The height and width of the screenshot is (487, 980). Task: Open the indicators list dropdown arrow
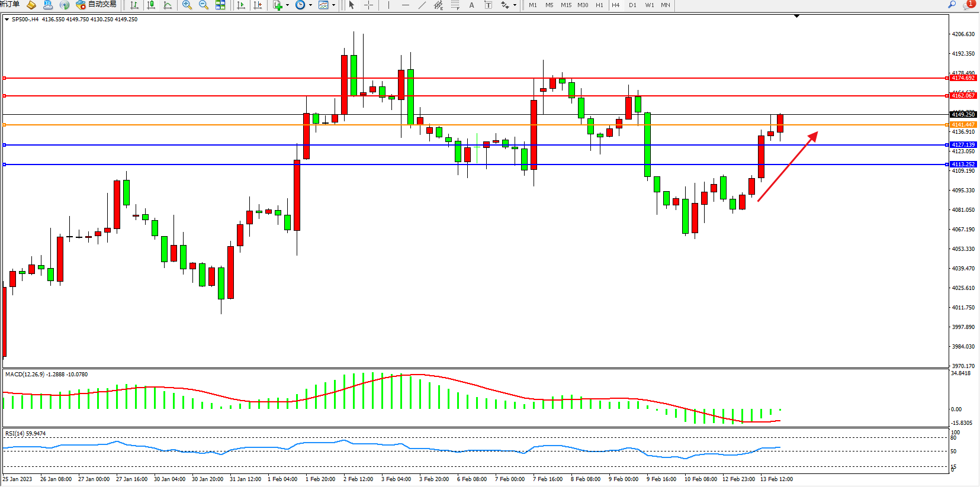click(287, 5)
